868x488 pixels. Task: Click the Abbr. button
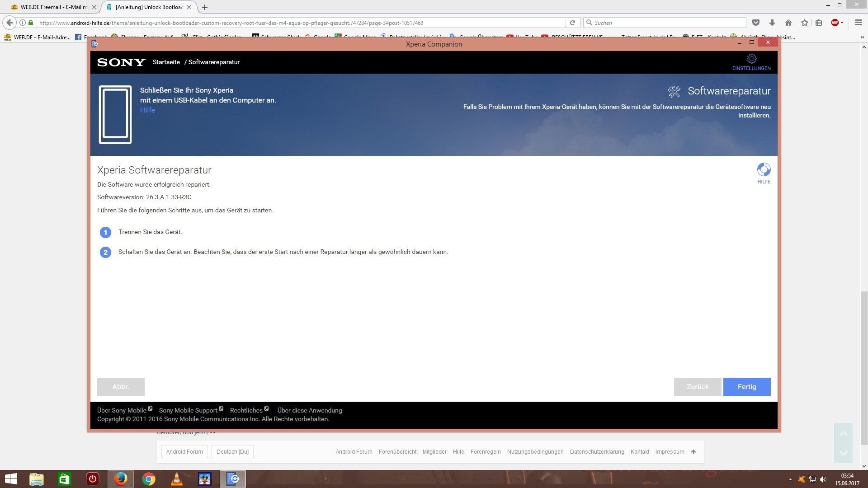[121, 387]
